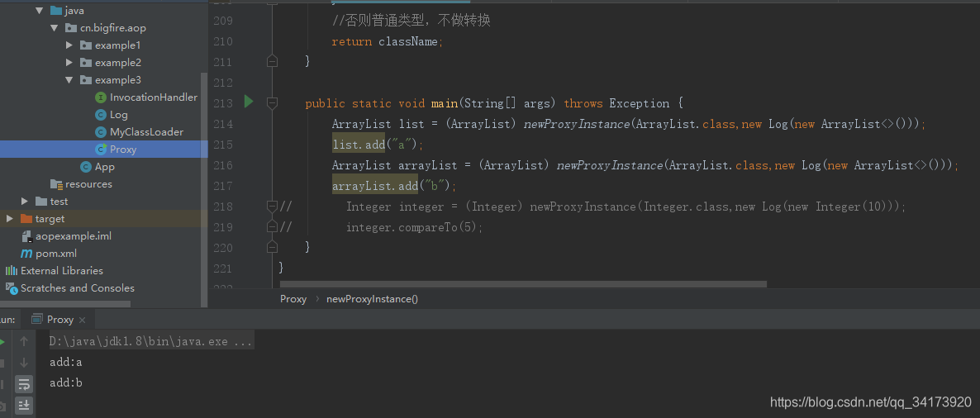The image size is (980, 418).
Task: Expand the test folder
Action: (x=24, y=202)
